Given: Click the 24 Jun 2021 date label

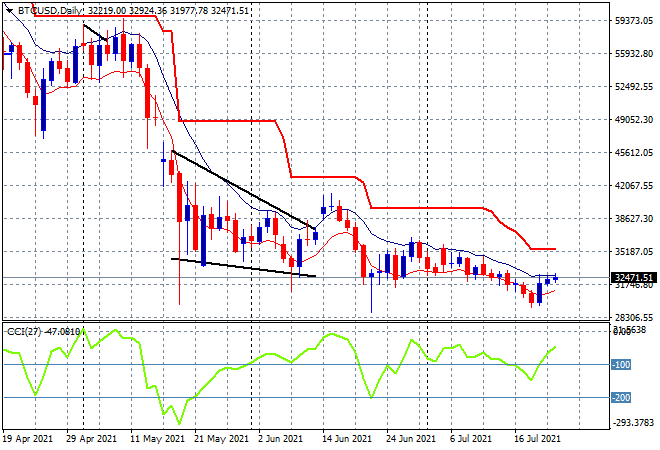Looking at the screenshot, I should pyautogui.click(x=411, y=439).
